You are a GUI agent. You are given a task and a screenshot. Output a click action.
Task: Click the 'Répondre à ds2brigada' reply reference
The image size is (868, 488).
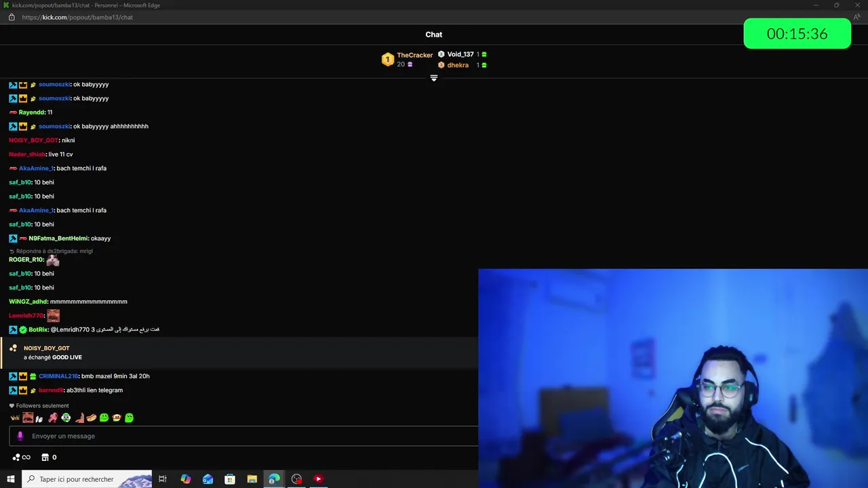click(x=54, y=251)
